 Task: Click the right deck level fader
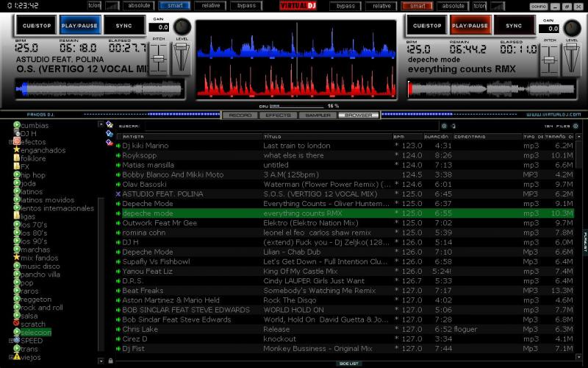point(572,60)
